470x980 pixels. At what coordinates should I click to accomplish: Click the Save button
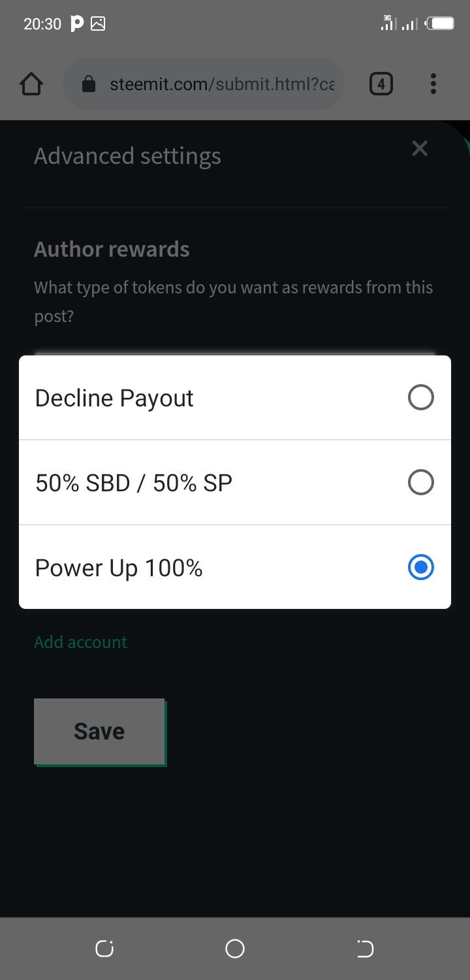coord(100,732)
